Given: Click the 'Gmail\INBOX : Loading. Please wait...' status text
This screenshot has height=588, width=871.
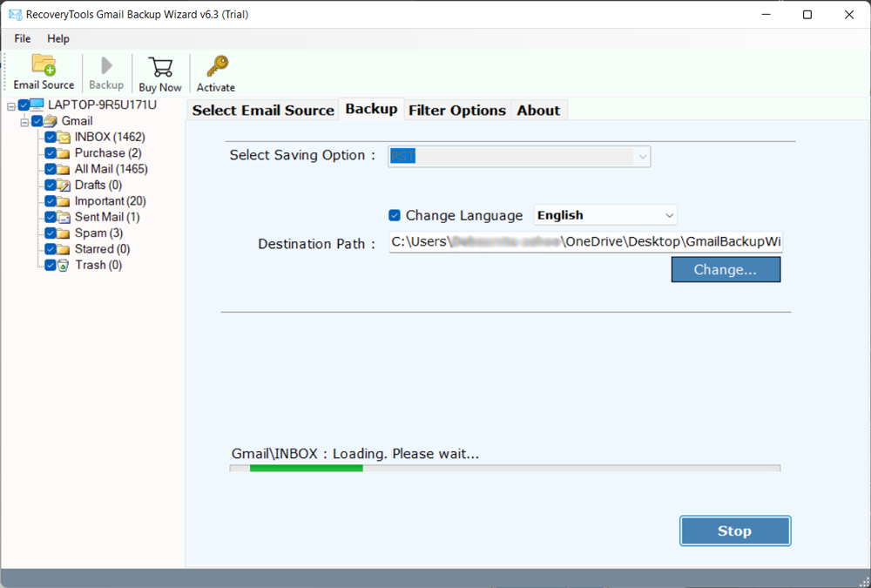Looking at the screenshot, I should point(355,454).
